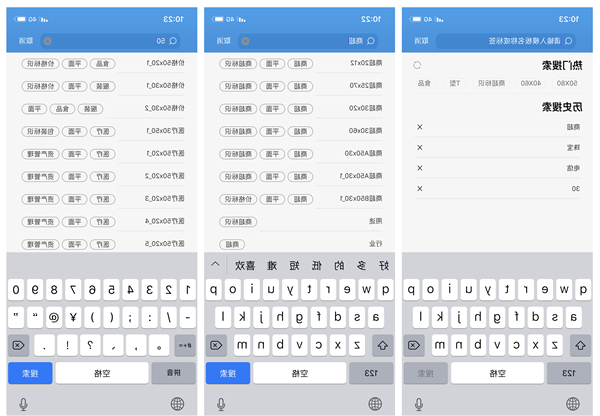Screen dimensions: 600x416
Task: Clear the 商超 search field text
Action: (245, 41)
